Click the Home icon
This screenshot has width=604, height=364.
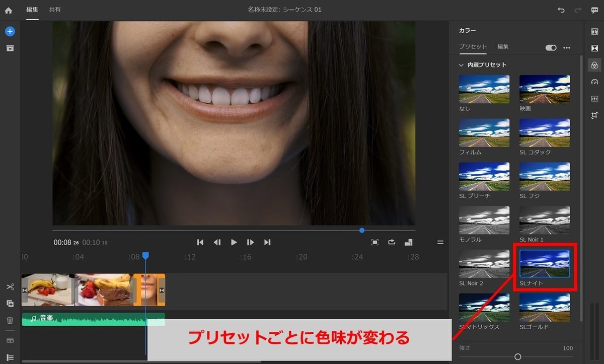pos(9,10)
